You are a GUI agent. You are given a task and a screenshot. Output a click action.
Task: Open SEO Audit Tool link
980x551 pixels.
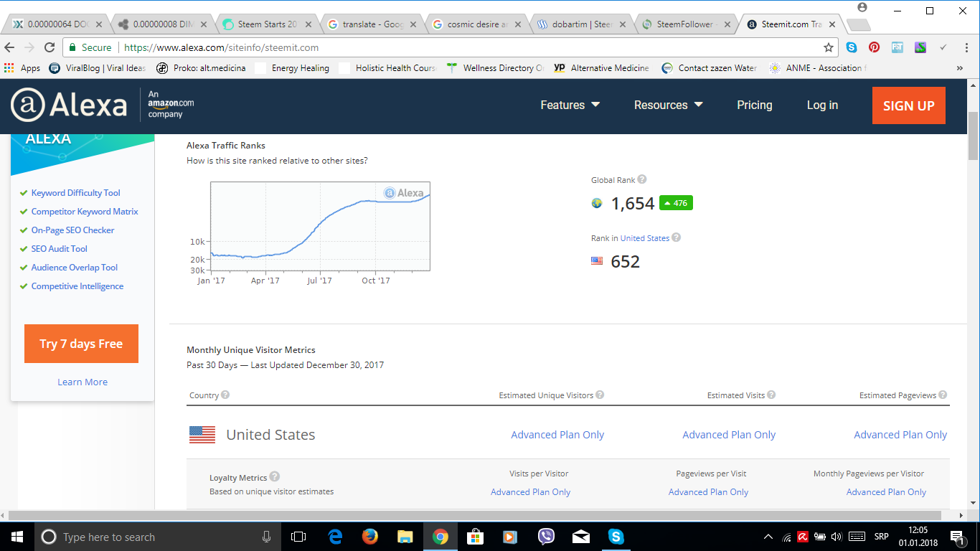(59, 249)
